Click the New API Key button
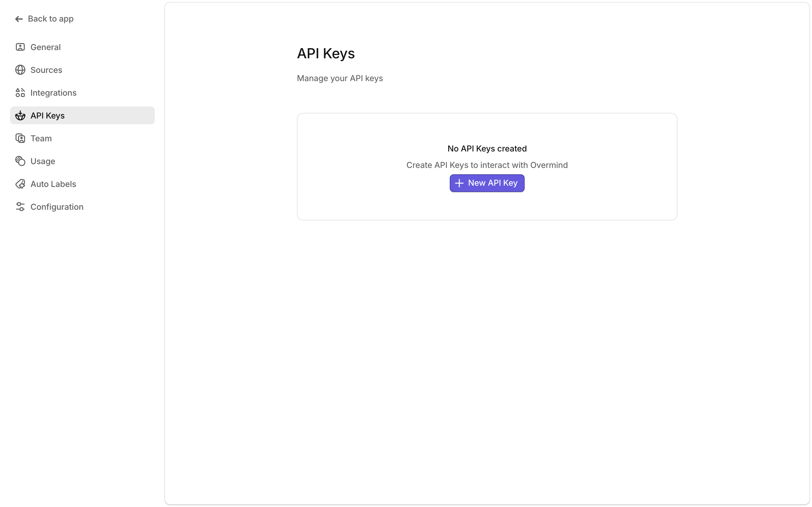The height and width of the screenshot is (507, 812). click(487, 183)
